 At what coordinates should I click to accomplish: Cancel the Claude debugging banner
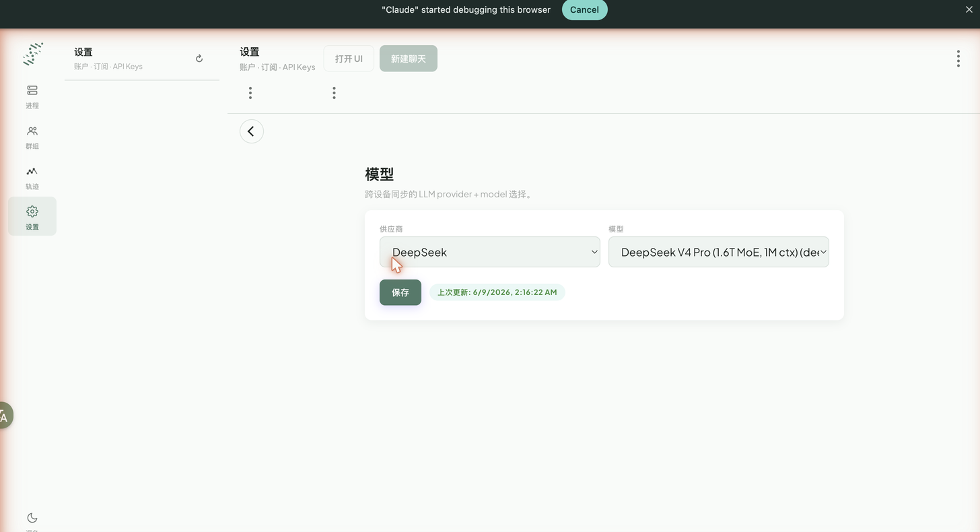pyautogui.click(x=584, y=9)
